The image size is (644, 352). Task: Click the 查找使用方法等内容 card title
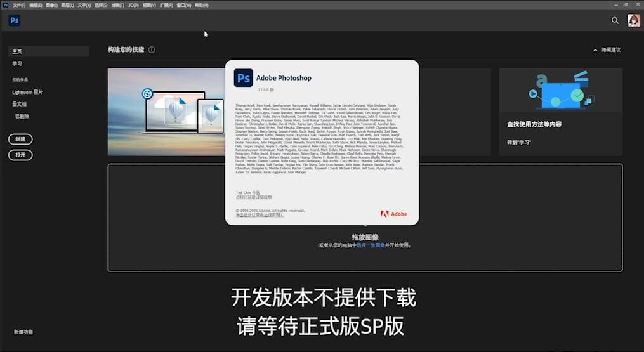point(534,124)
